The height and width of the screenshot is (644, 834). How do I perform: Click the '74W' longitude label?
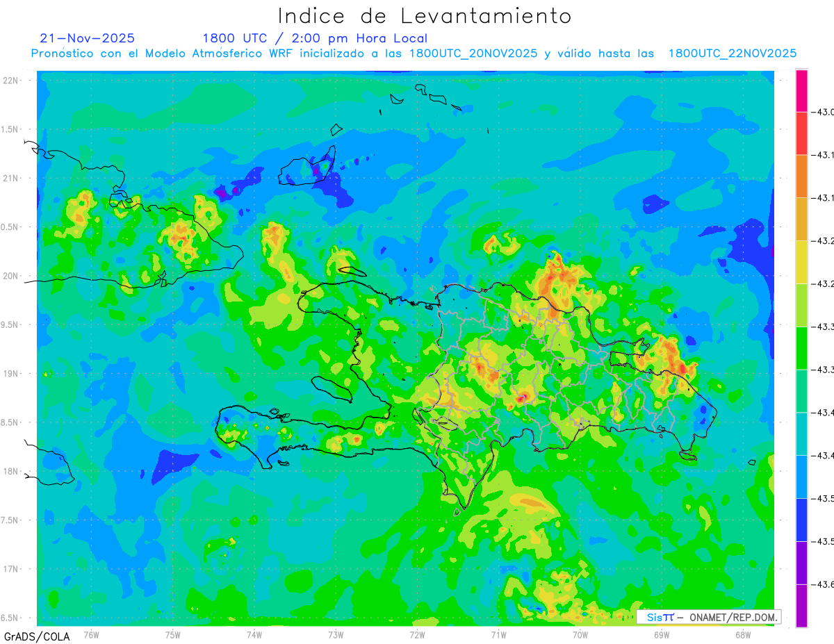click(x=254, y=634)
